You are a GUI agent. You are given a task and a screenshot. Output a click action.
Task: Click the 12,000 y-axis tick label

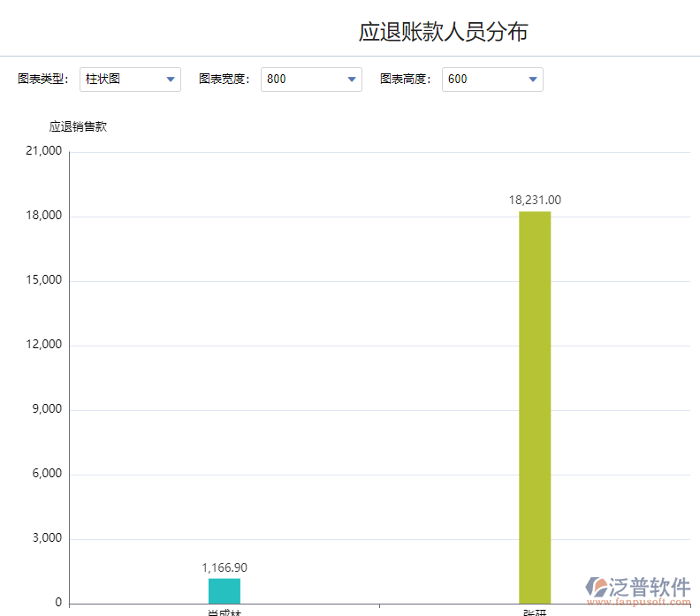tap(44, 345)
